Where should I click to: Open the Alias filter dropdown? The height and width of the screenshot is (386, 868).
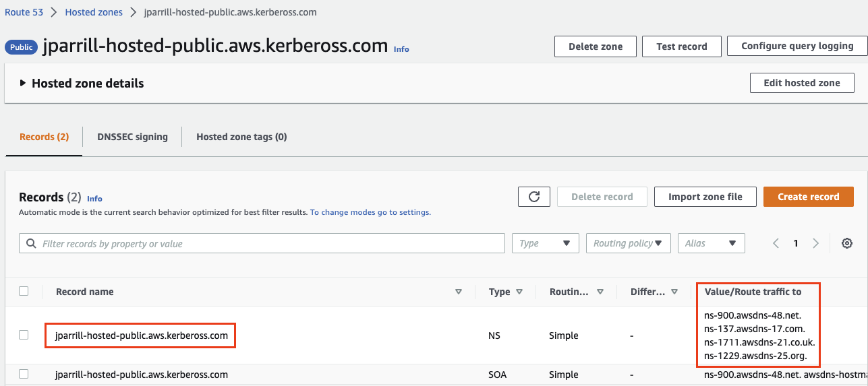[711, 243]
